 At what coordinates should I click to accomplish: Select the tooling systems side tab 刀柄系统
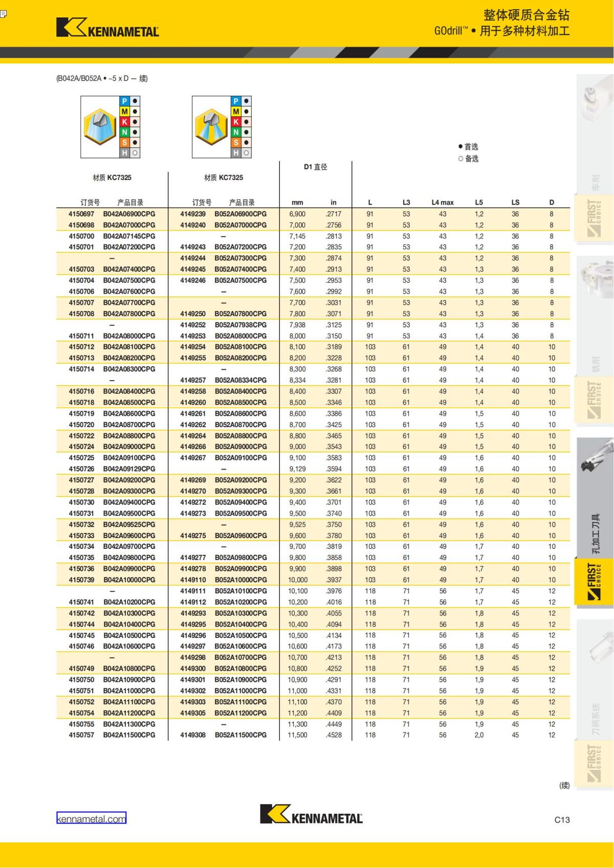point(595,719)
